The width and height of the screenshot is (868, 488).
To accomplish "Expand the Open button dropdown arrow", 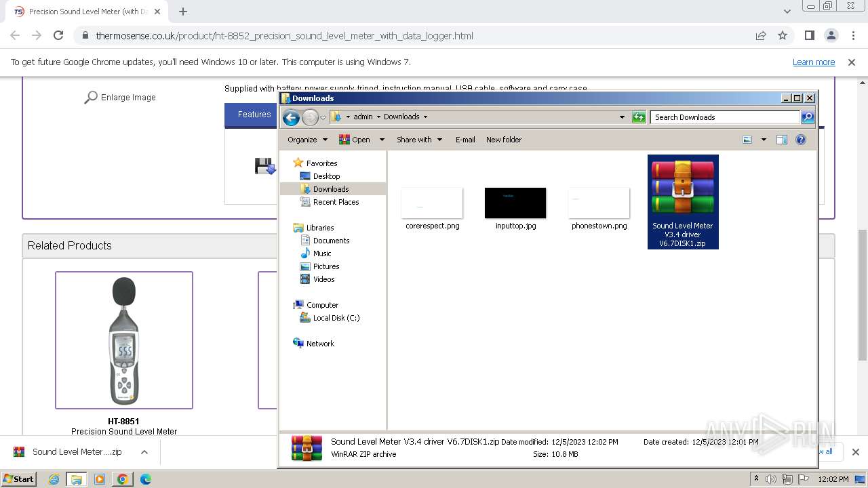I will (x=382, y=140).
